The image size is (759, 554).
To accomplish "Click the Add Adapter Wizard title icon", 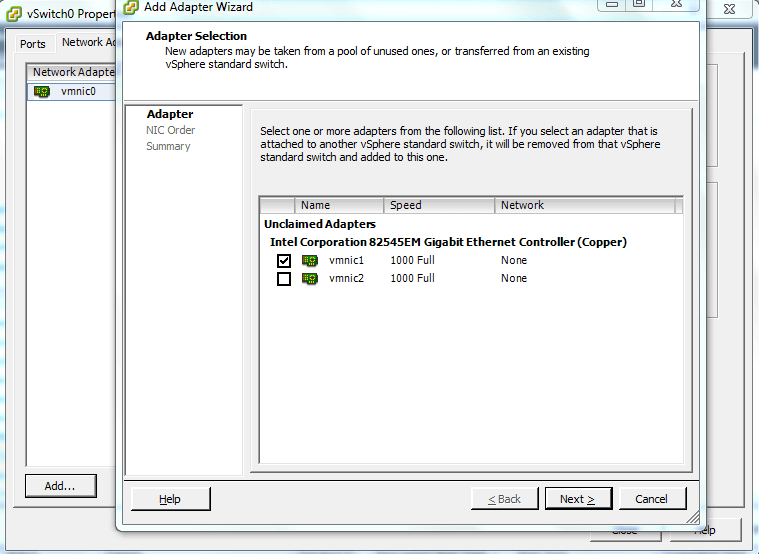I will 132,7.
